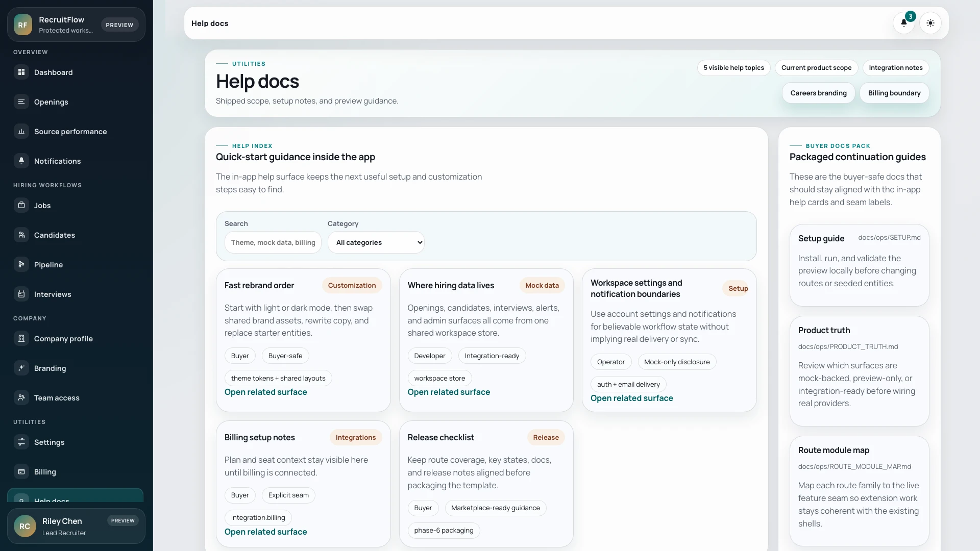
Task: Open the Pipeline menu entry
Action: coord(76,265)
